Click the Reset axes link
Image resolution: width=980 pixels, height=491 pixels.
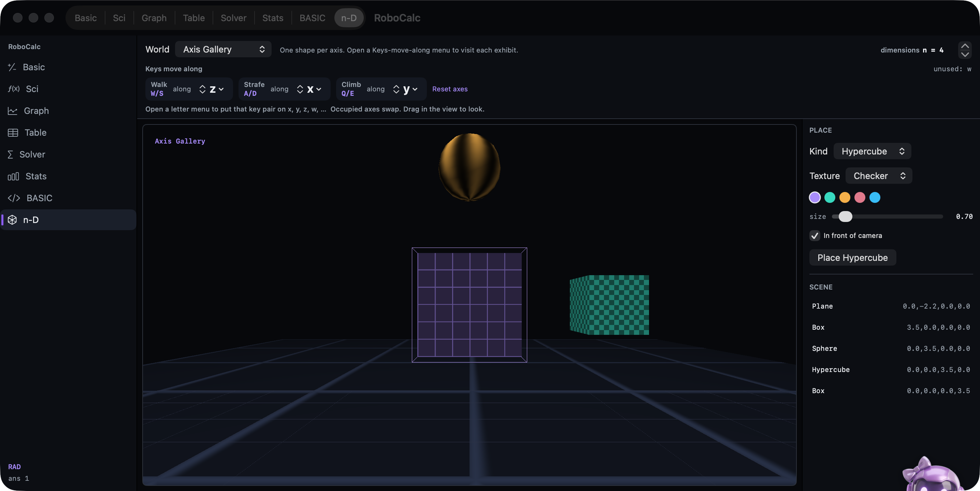click(450, 89)
